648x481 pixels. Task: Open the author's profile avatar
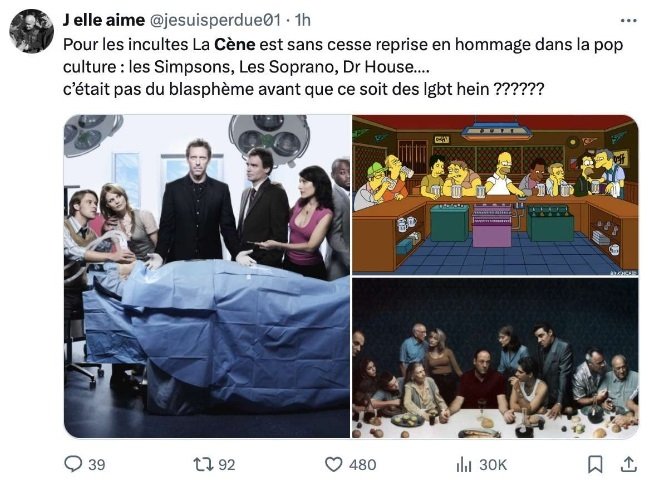pyautogui.click(x=32, y=31)
